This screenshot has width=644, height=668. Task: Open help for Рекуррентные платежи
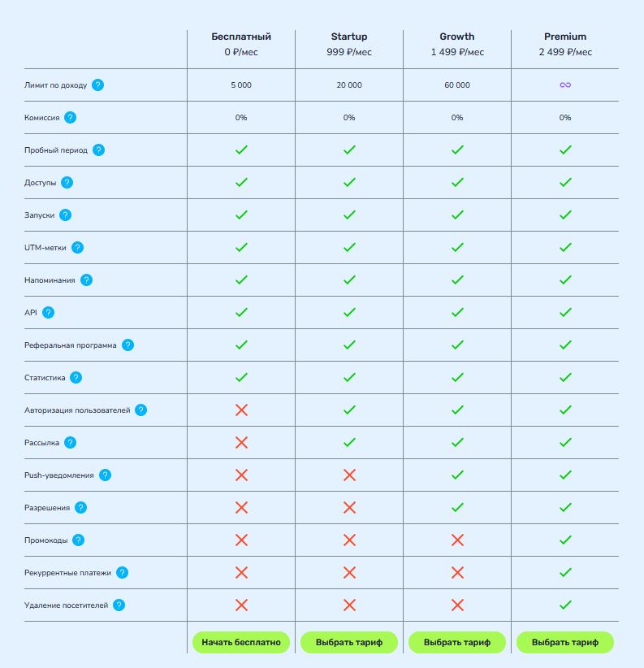pos(122,572)
